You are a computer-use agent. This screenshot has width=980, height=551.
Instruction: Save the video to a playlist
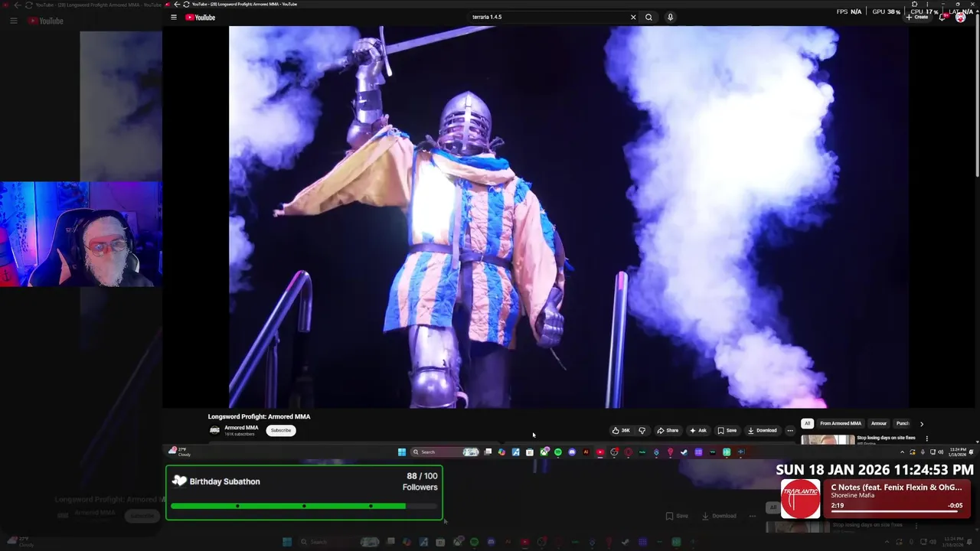727,430
